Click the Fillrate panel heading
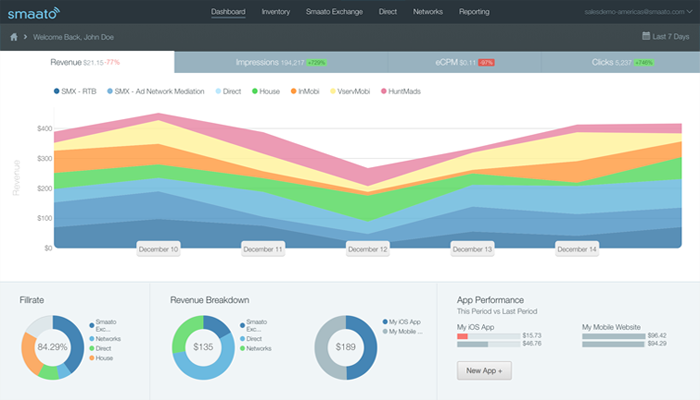 point(32,300)
